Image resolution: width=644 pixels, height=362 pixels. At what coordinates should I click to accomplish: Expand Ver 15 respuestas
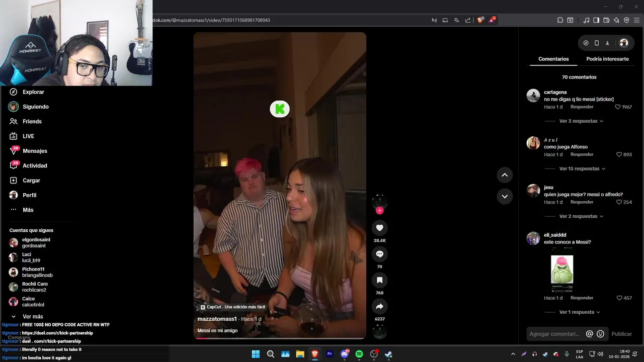[x=583, y=169]
